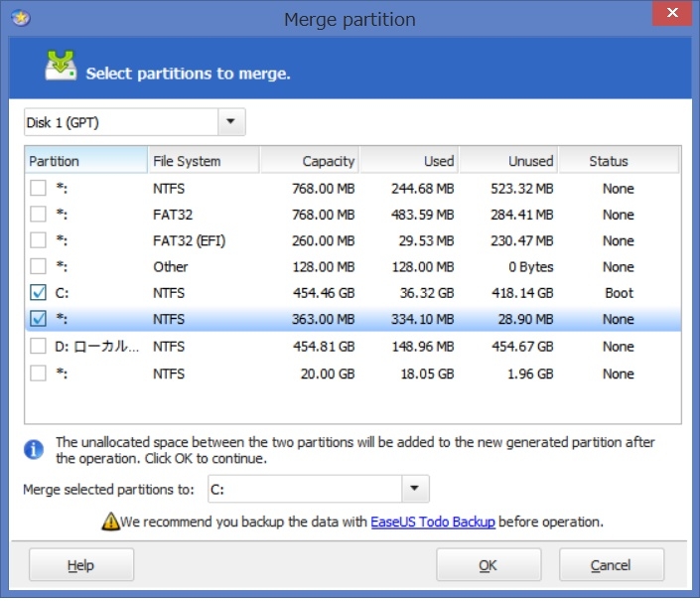This screenshot has height=601, width=700.
Task: Click the merge partition disk icon
Action: (61, 66)
